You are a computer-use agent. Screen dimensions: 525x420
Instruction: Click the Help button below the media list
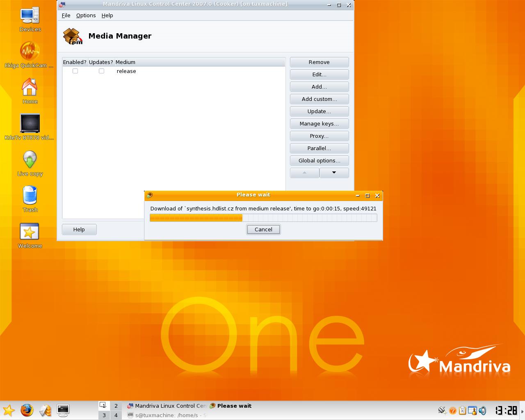tap(79, 229)
